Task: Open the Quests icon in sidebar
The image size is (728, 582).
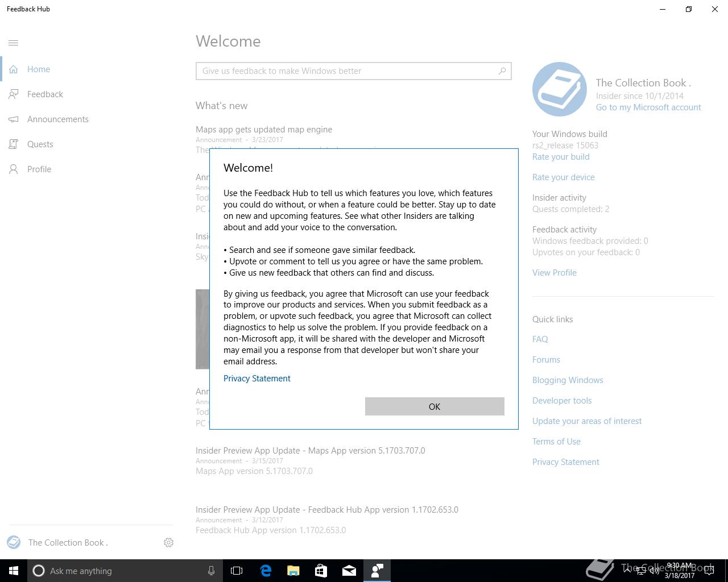Action: pyautogui.click(x=14, y=144)
